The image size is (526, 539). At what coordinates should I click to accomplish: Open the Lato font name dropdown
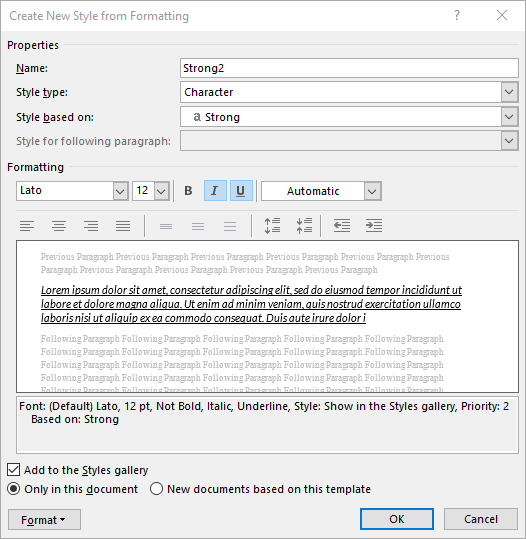tap(120, 191)
